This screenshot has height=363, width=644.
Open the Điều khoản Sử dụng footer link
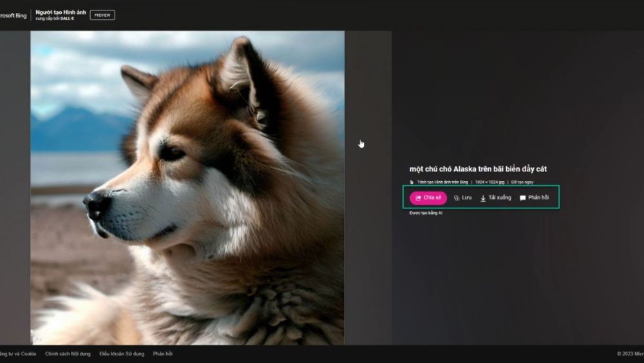[x=122, y=353]
